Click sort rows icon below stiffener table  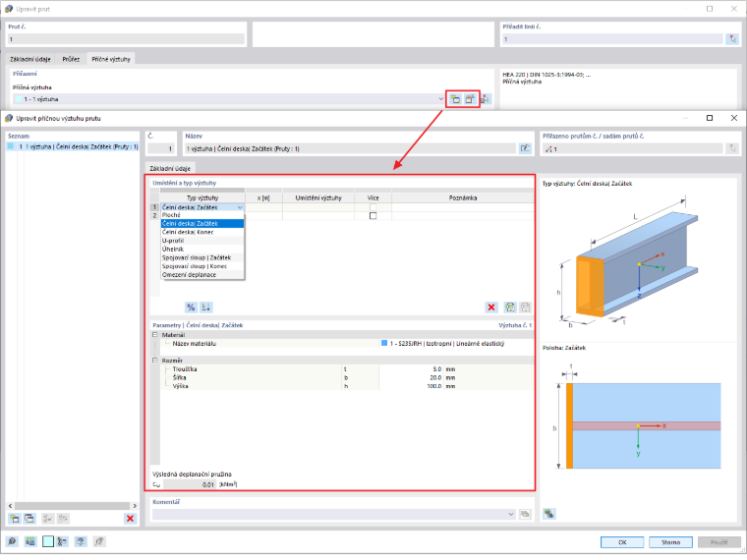205,308
